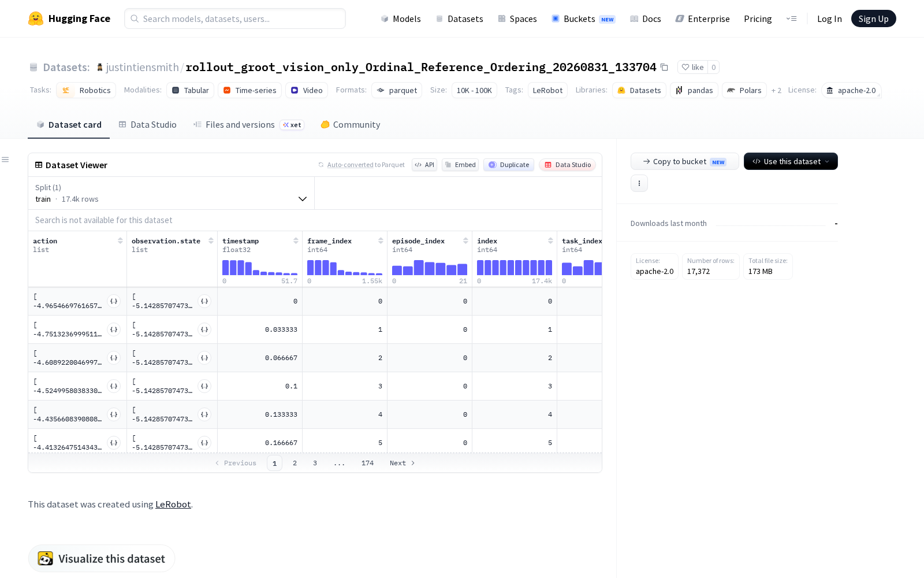Sort by the episode_index column

coord(465,241)
